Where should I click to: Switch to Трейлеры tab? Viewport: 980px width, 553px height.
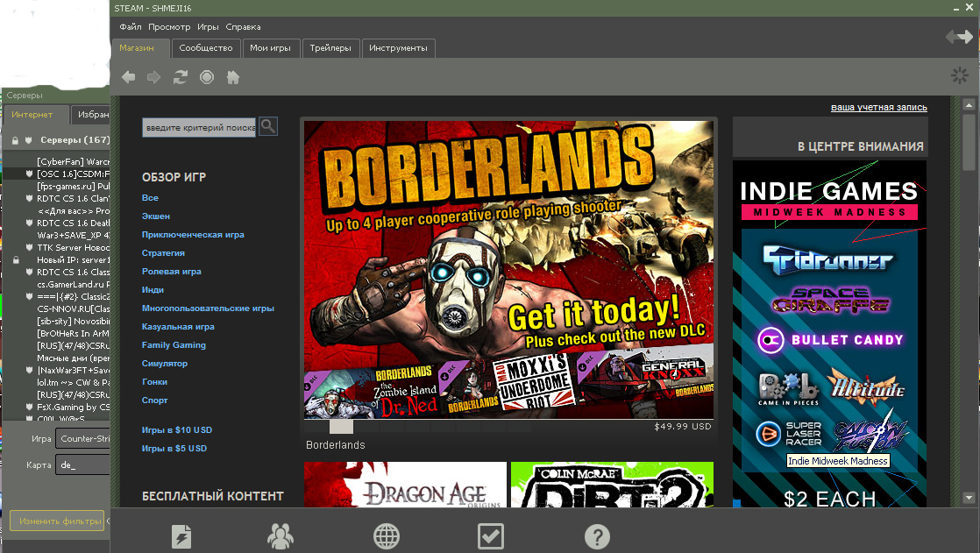330,48
